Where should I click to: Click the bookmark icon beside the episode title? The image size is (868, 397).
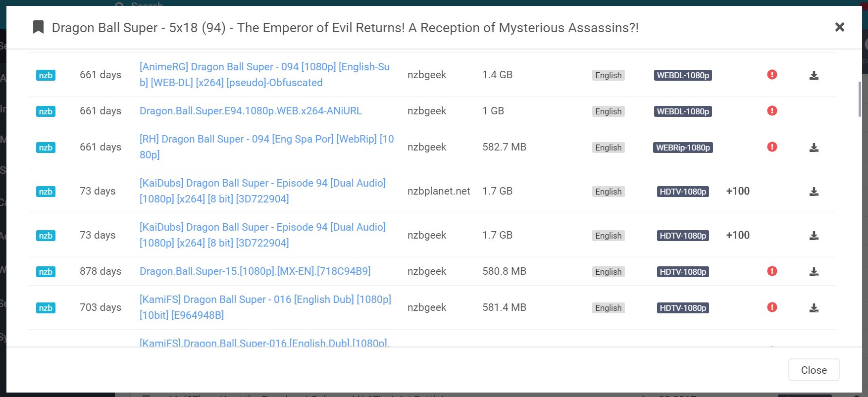[38, 27]
